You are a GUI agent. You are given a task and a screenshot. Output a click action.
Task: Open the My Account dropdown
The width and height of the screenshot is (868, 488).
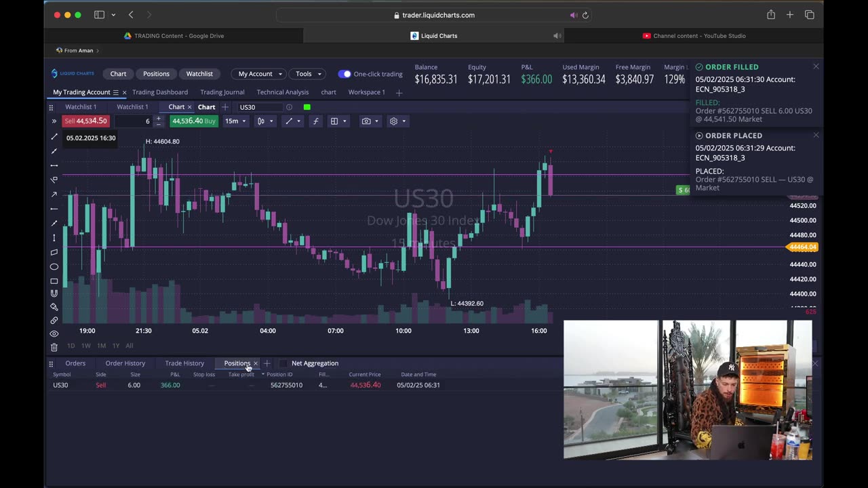(x=260, y=74)
